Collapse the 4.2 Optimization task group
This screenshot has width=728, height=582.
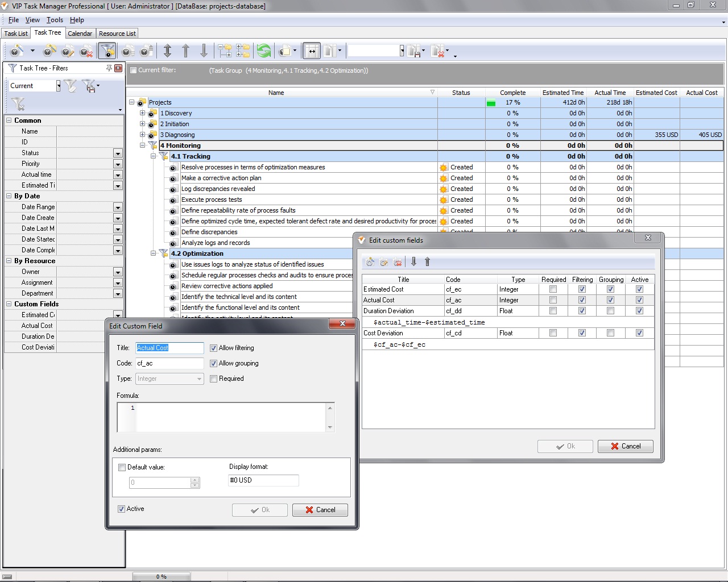point(153,253)
